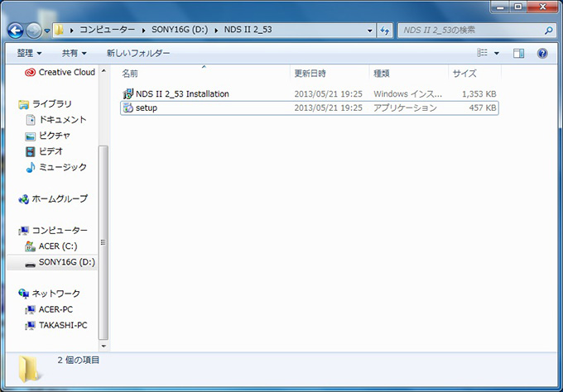This screenshot has width=563, height=392.
Task: Go back with the Back arrow
Action: tap(15, 31)
